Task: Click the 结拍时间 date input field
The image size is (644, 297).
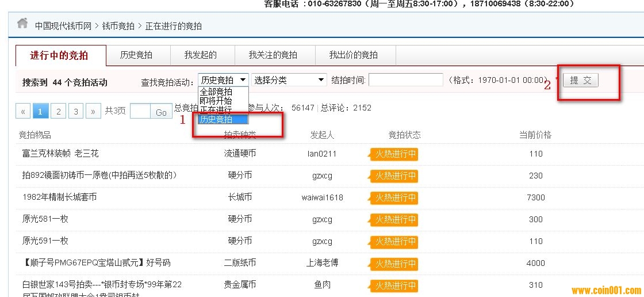Action: pyautogui.click(x=405, y=80)
